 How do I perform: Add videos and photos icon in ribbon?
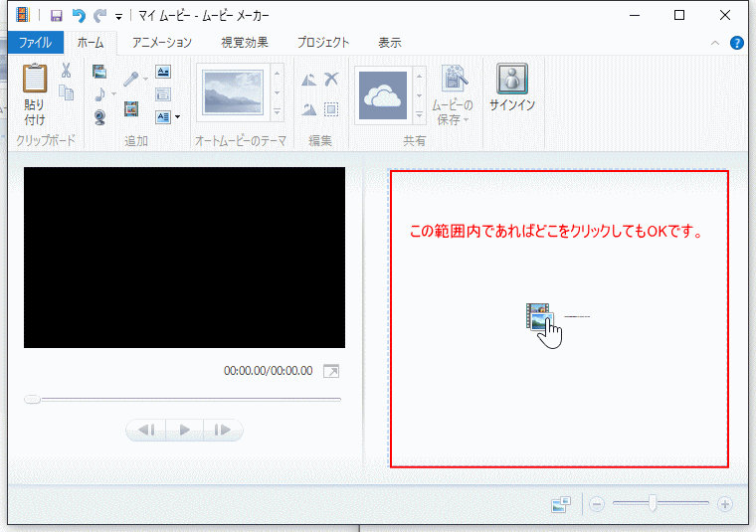tap(99, 72)
